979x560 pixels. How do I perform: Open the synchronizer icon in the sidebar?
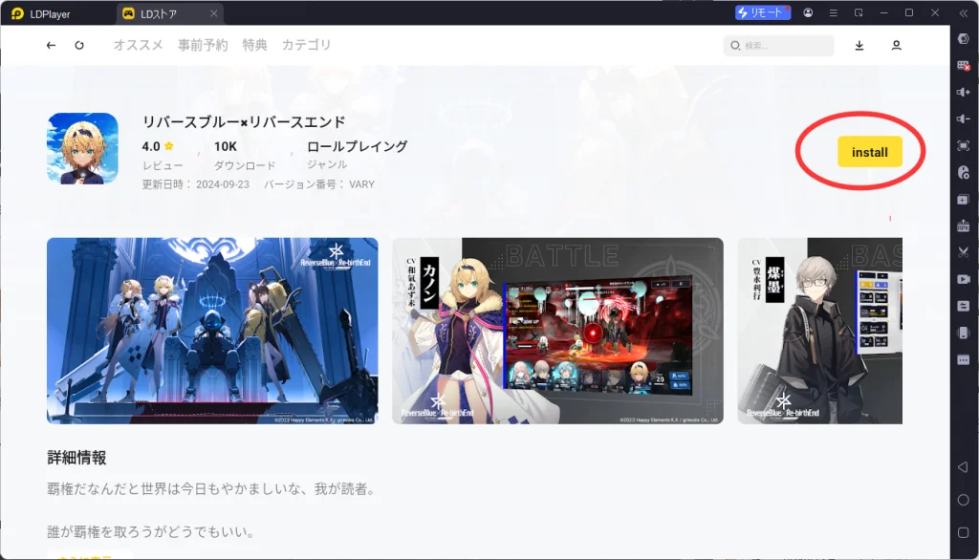[964, 306]
